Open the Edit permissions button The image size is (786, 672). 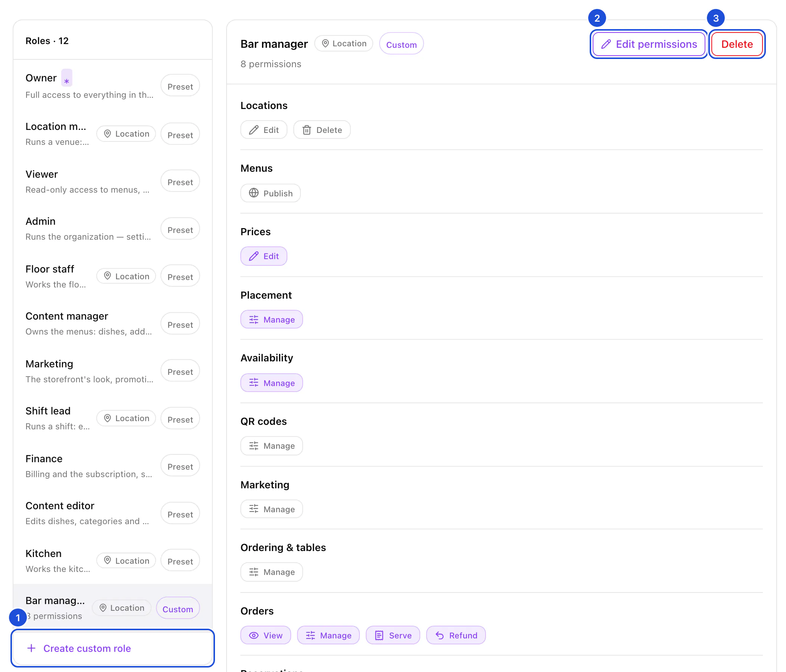649,44
